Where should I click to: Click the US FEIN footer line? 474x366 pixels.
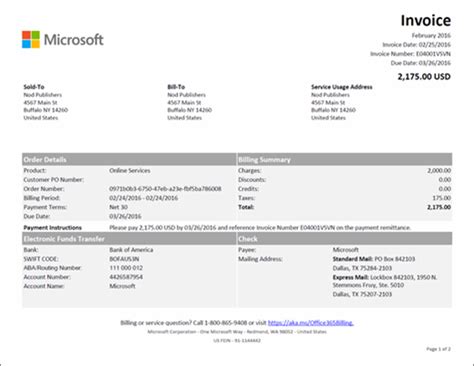237,341
